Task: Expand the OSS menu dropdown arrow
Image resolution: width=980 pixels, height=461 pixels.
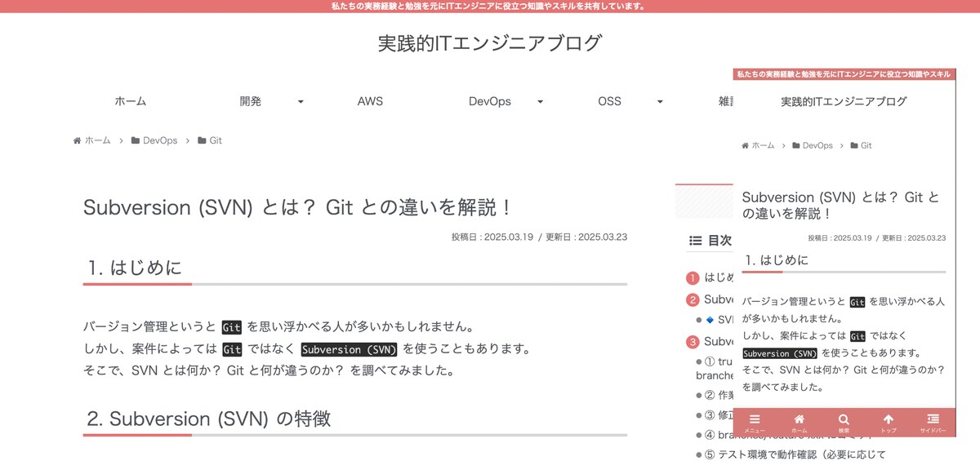Action: (660, 102)
